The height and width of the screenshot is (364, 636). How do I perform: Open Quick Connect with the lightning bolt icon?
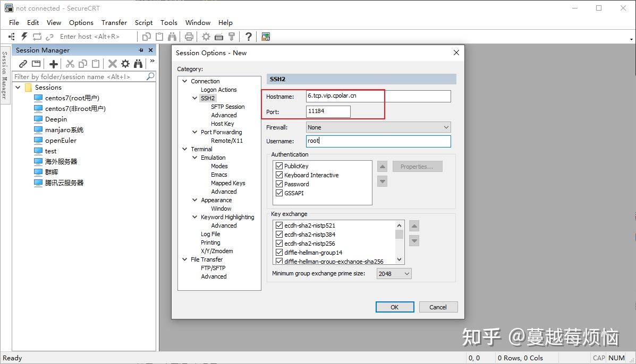(x=23, y=36)
